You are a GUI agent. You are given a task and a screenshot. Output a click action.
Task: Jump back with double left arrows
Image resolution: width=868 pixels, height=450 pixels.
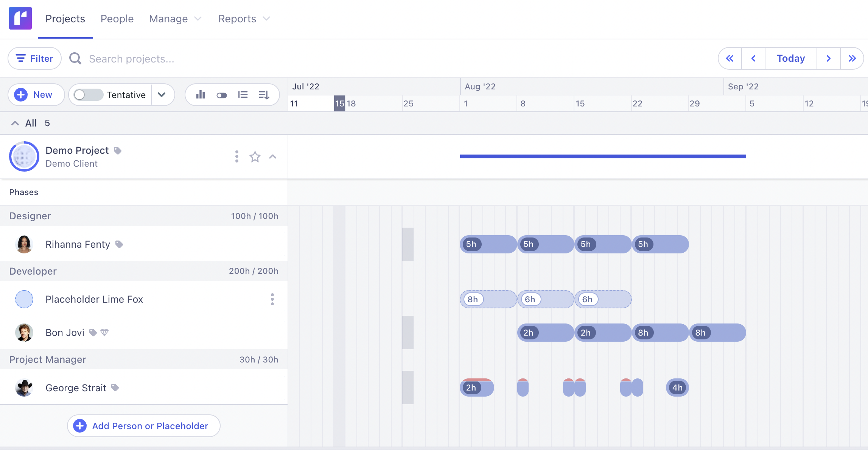point(730,58)
